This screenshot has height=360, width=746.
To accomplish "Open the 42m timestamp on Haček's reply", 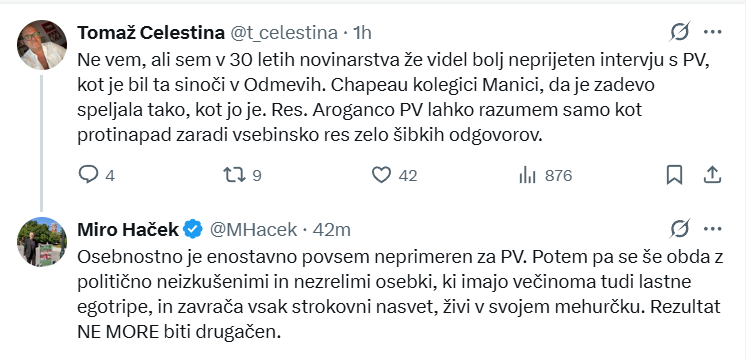I will coord(332,230).
